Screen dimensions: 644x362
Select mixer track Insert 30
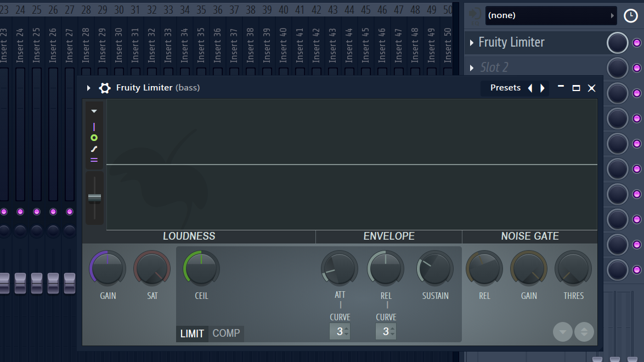point(118,45)
